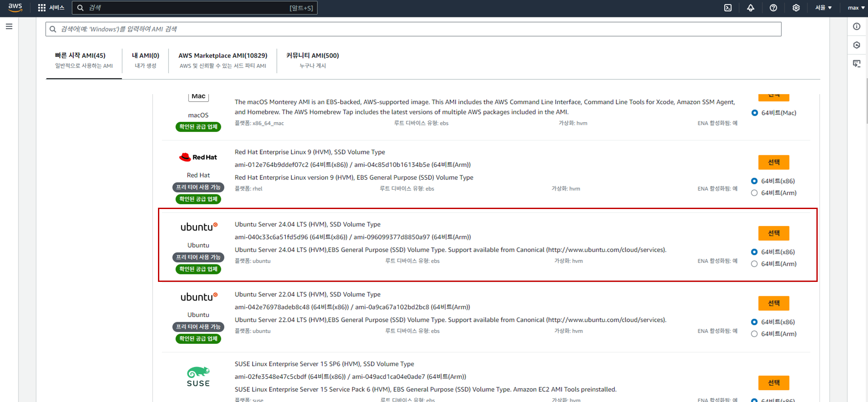868x402 pixels.
Task: Open the info panel icon on right sidebar
Action: point(857,26)
